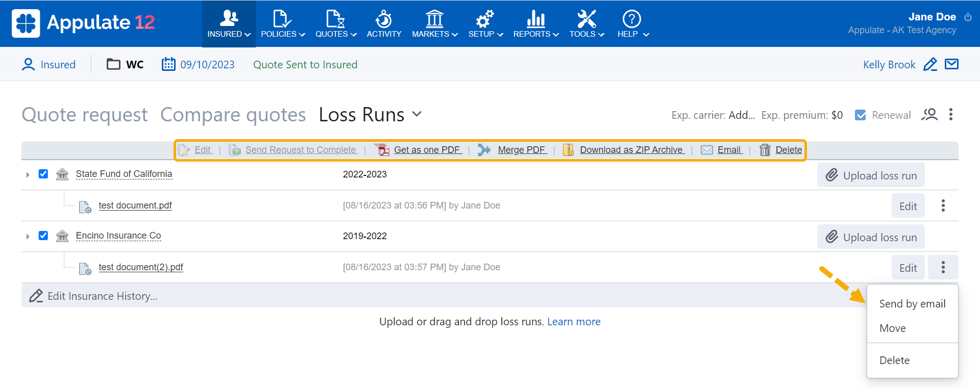The height and width of the screenshot is (388, 980).
Task: Open the Setup menu
Action: 485,24
